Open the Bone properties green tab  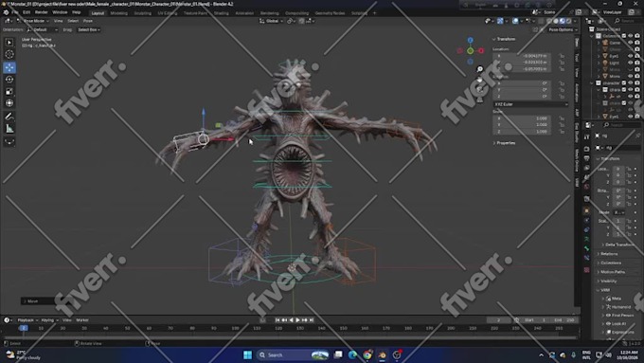click(x=586, y=248)
